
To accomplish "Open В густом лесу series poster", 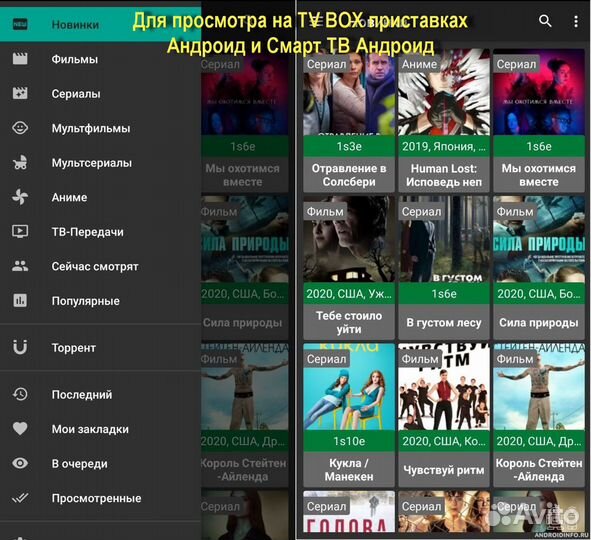I will 444,239.
